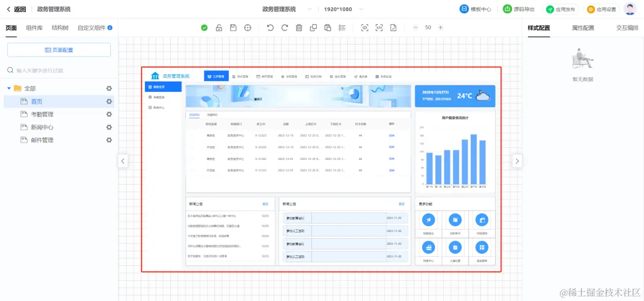
Task: Click the user avatar icon
Action: tap(630, 9)
